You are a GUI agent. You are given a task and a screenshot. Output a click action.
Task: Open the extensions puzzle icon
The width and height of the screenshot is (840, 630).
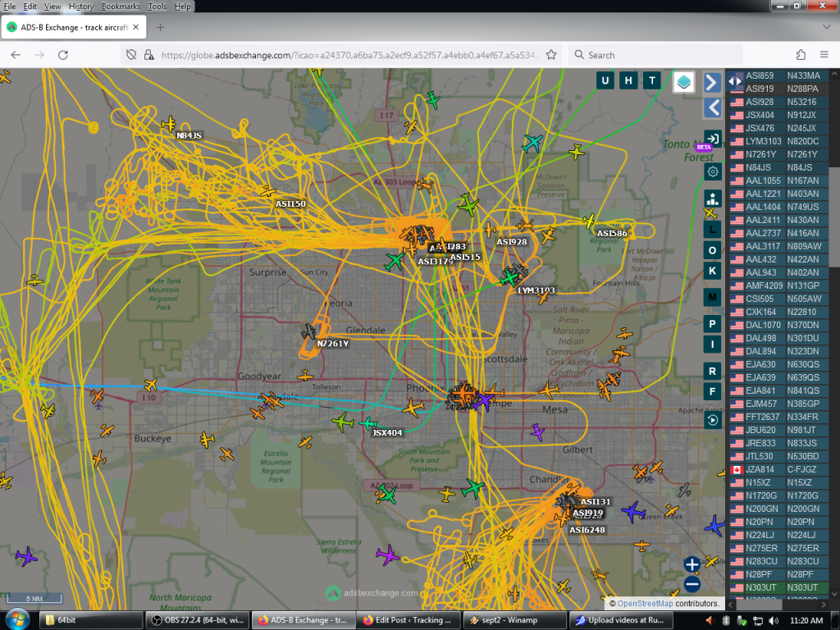coord(801,55)
